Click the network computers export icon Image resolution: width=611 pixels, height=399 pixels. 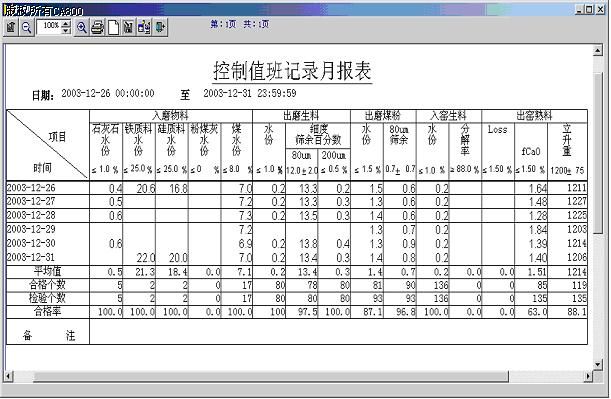144,27
